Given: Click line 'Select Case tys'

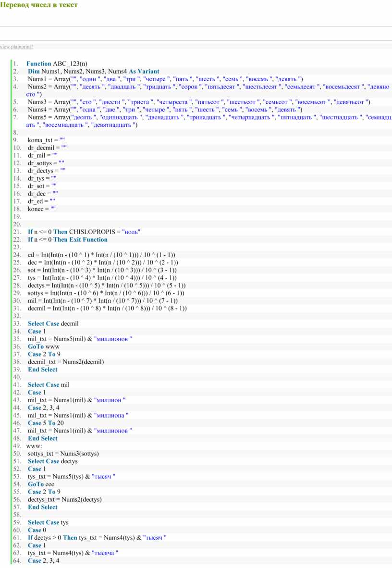Looking at the screenshot, I should tap(48, 522).
